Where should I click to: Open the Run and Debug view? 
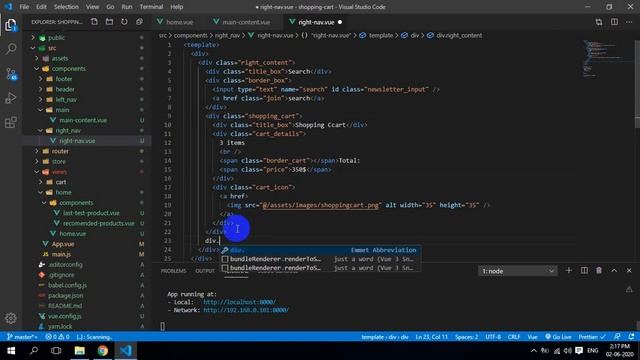click(x=11, y=98)
